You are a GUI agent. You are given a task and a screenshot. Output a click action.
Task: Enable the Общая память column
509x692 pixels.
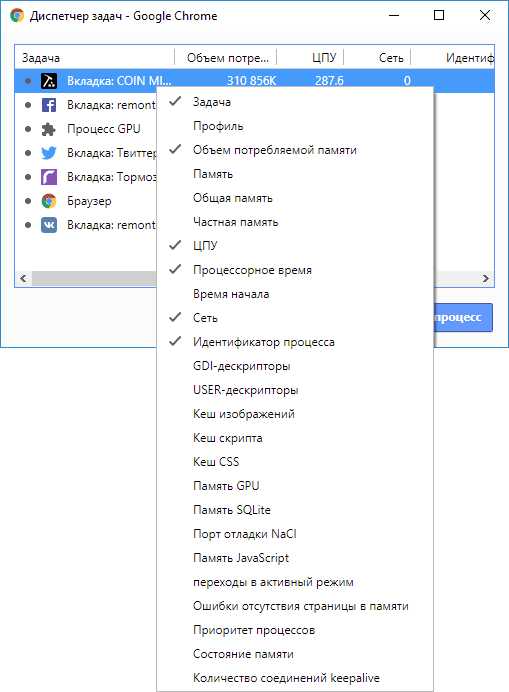[x=295, y=198]
